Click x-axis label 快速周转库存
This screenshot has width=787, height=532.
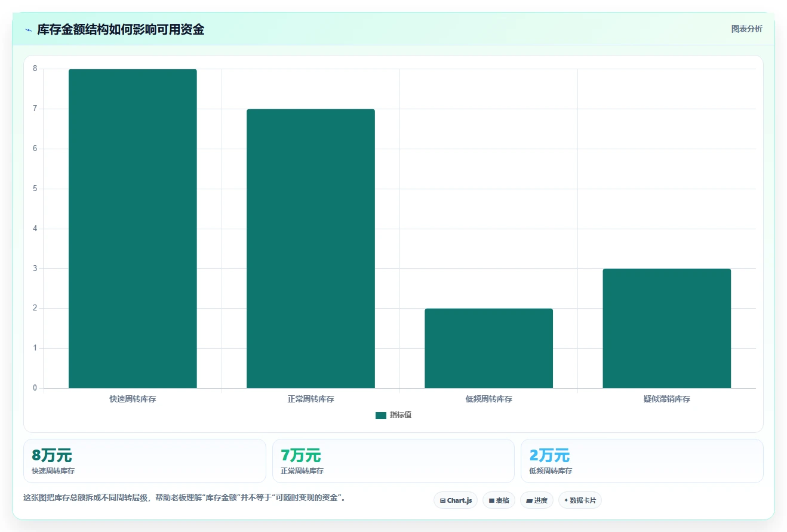(133, 399)
